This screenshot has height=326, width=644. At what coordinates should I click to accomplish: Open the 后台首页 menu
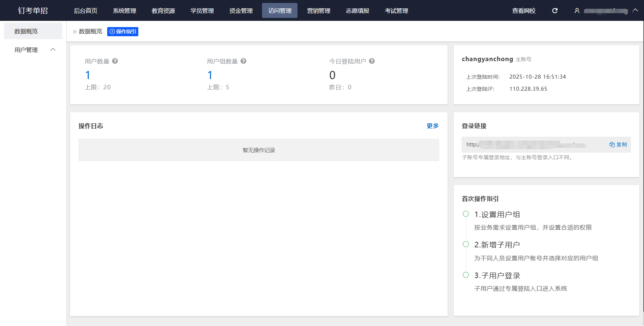tap(86, 11)
